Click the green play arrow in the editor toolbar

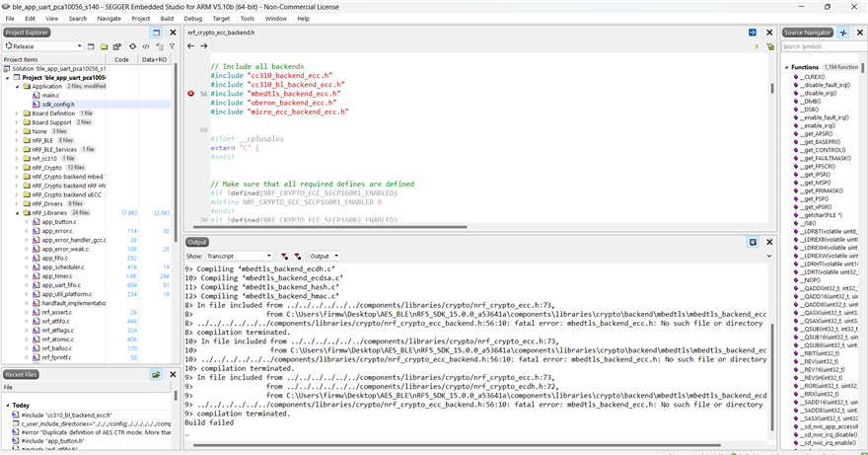757,46
